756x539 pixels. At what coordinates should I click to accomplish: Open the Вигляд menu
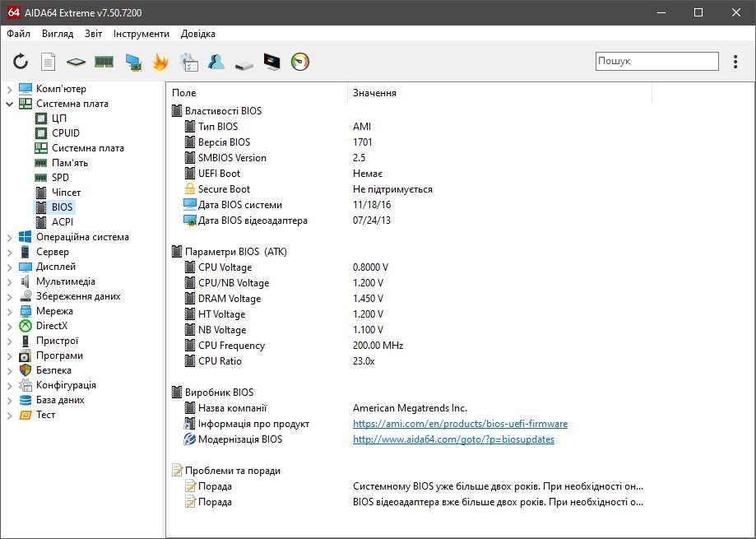(x=58, y=34)
